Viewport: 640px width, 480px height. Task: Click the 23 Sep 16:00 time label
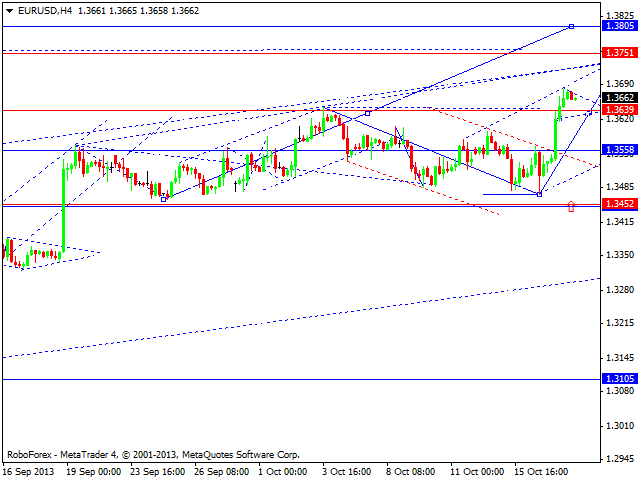tap(158, 471)
